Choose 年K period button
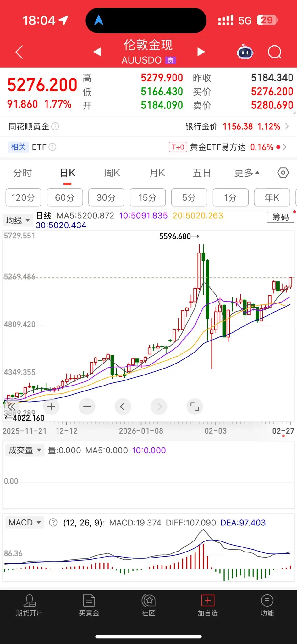This screenshot has height=644, width=297. [x=272, y=197]
